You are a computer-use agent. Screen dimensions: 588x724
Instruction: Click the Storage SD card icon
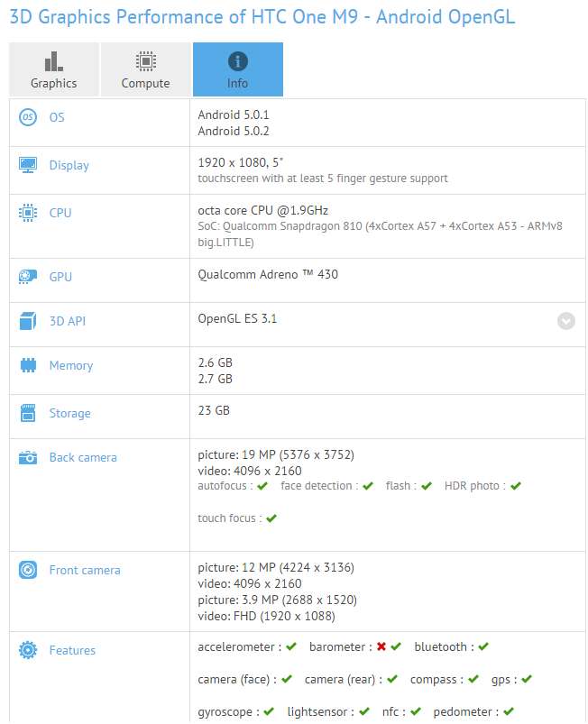(28, 413)
